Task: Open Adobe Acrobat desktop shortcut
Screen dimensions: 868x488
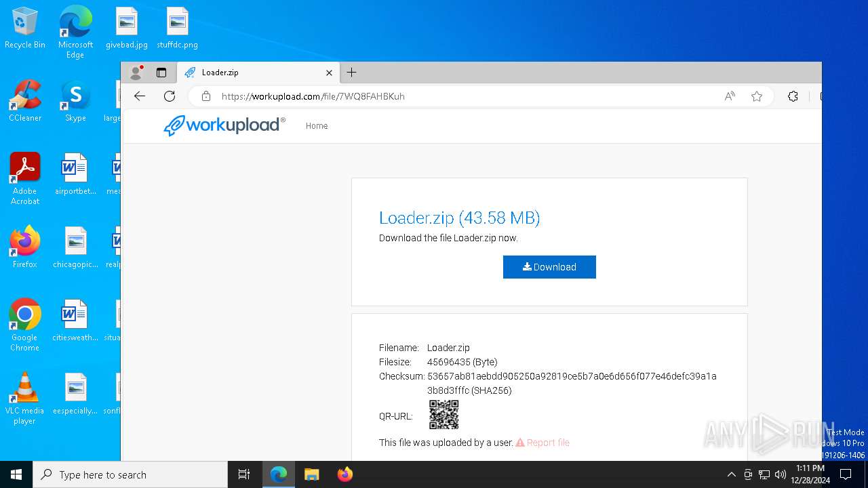Action: tap(25, 178)
